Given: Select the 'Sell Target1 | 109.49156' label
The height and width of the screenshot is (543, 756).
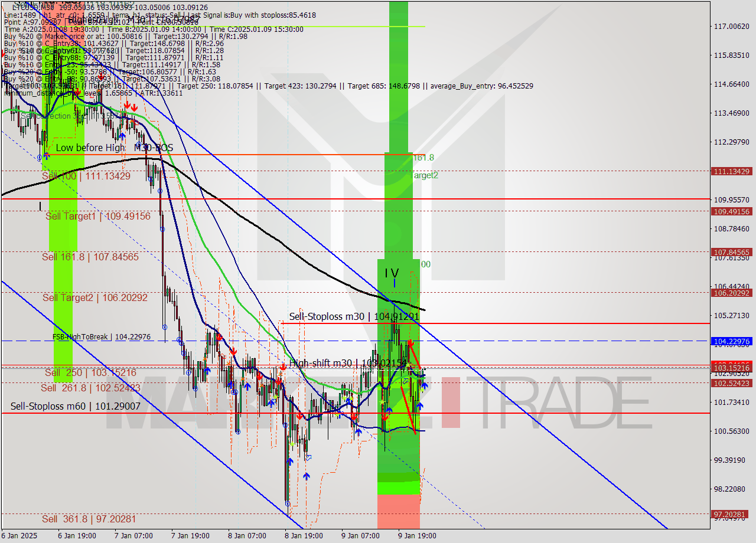Looking at the screenshot, I should 98,216.
